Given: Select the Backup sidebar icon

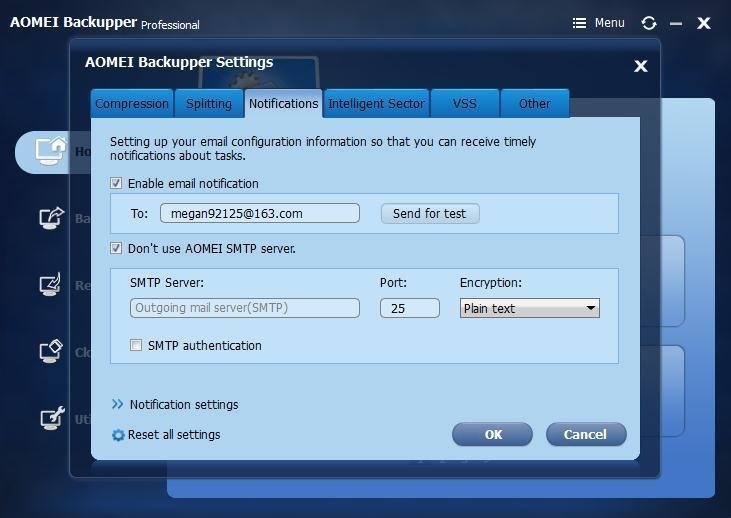Looking at the screenshot, I should pyautogui.click(x=50, y=218).
